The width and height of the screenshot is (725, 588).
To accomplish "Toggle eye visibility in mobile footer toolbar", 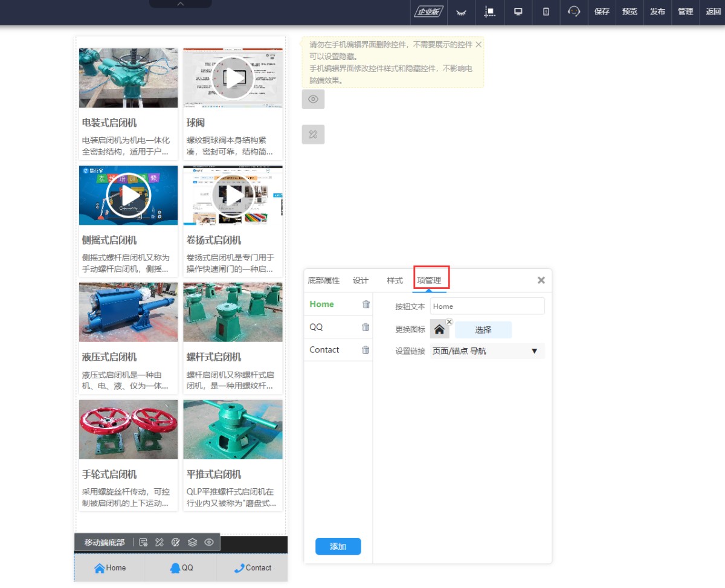I will pyautogui.click(x=209, y=542).
